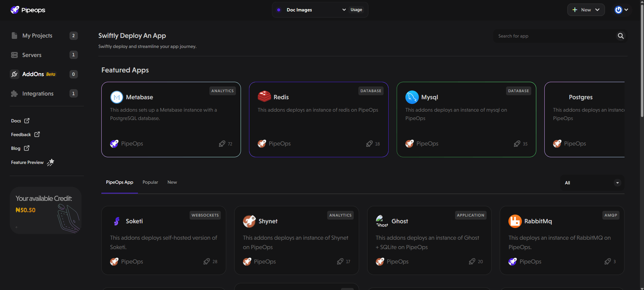Open the Docs external link
The image size is (644, 290).
[x=20, y=121]
